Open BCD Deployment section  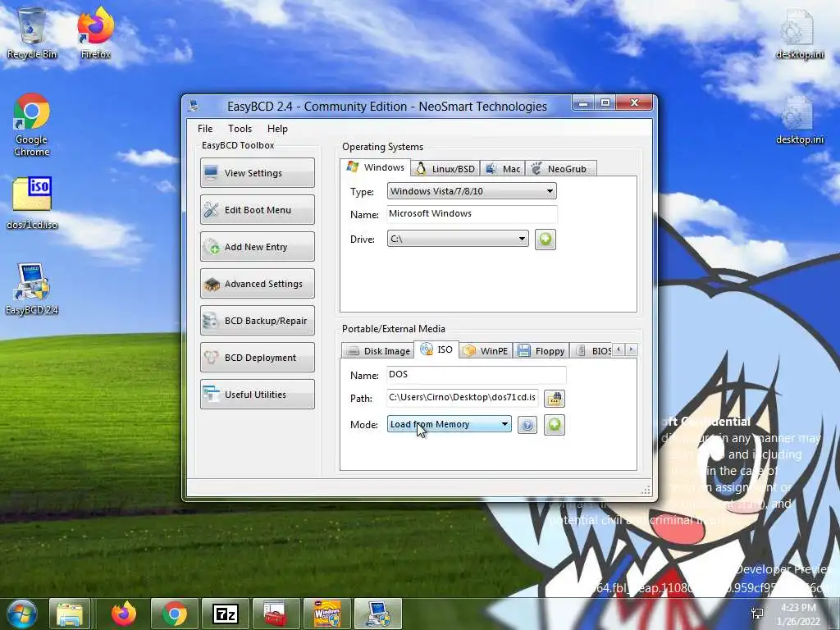coord(257,358)
